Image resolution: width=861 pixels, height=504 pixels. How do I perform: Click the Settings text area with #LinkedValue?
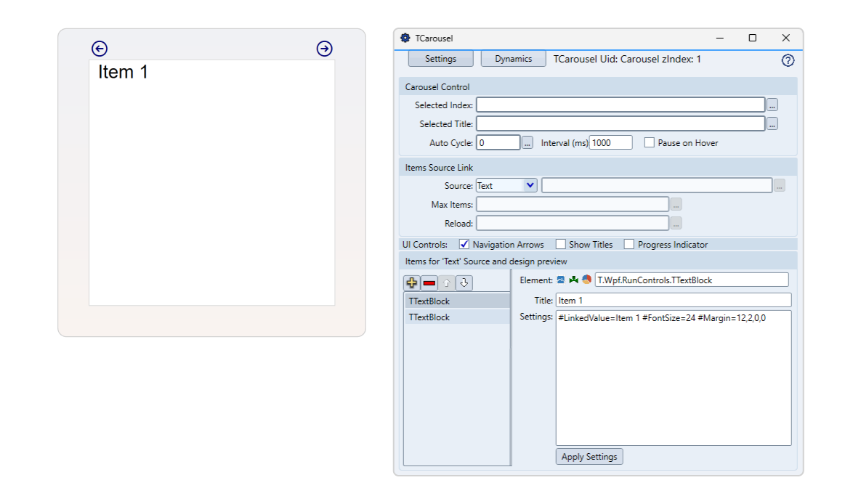(674, 378)
